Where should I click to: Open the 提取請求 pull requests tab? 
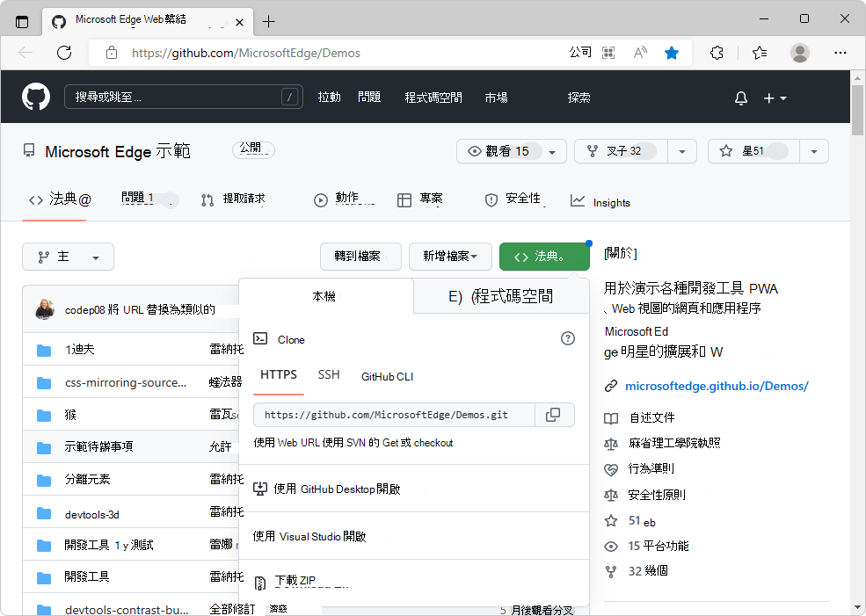(234, 199)
